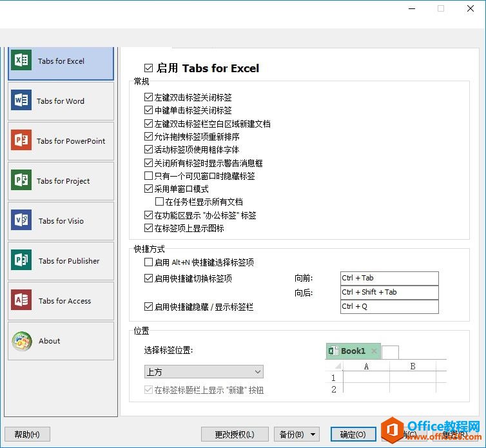Click the Book1 preview tab
The width and height of the screenshot is (486, 448).
(x=353, y=351)
